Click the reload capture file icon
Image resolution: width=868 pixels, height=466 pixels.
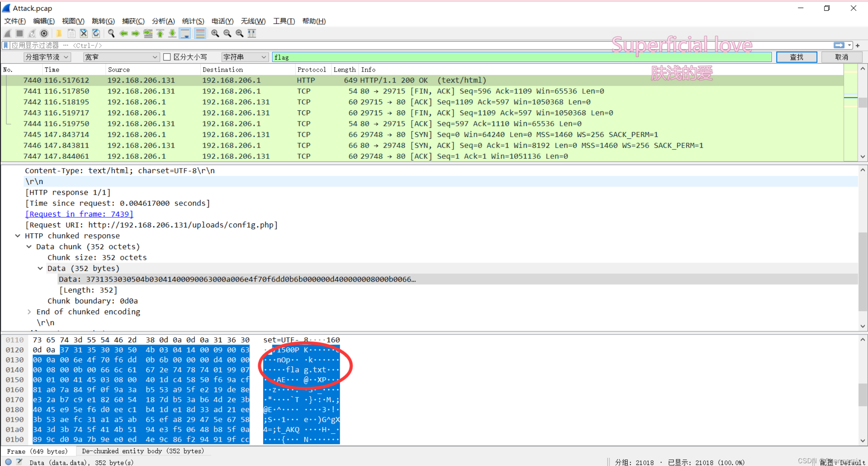(96, 34)
